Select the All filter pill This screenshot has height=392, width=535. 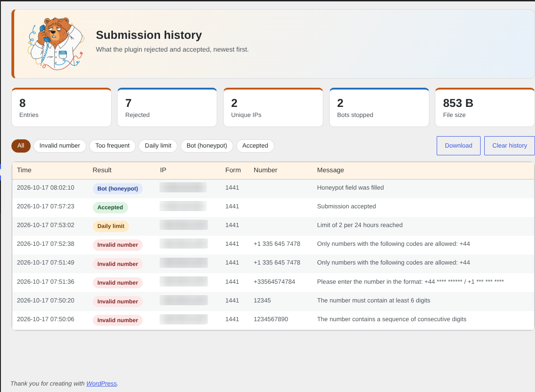click(x=21, y=146)
